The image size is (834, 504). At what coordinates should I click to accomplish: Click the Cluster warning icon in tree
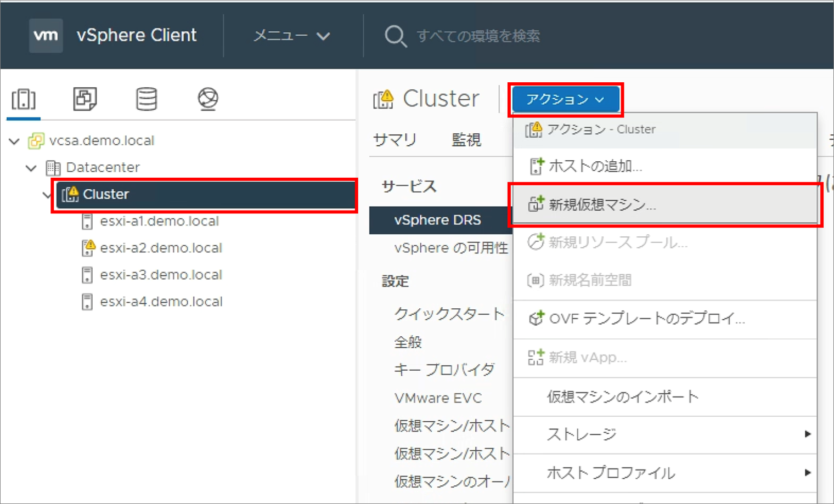pyautogui.click(x=70, y=194)
